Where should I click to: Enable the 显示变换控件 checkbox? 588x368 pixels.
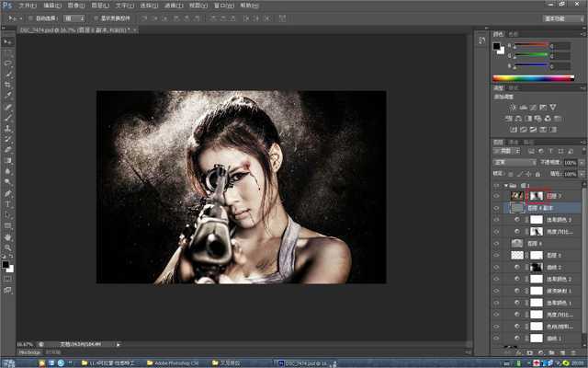96,18
